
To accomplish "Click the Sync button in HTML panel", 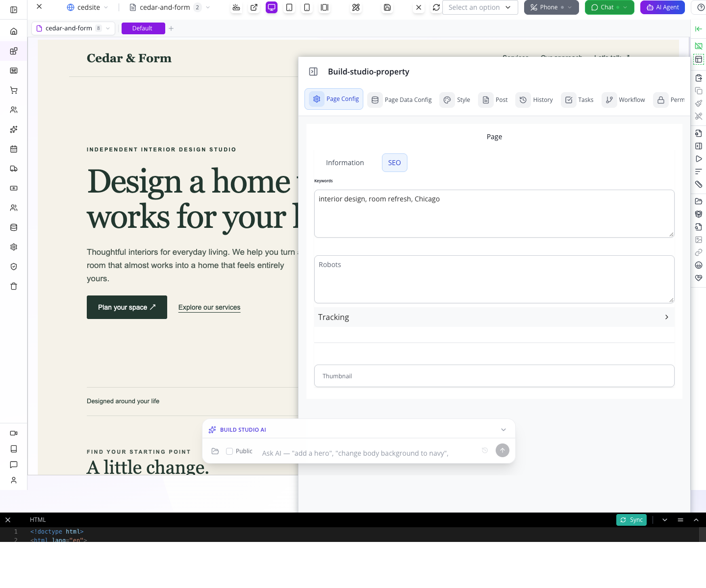I will (x=631, y=520).
